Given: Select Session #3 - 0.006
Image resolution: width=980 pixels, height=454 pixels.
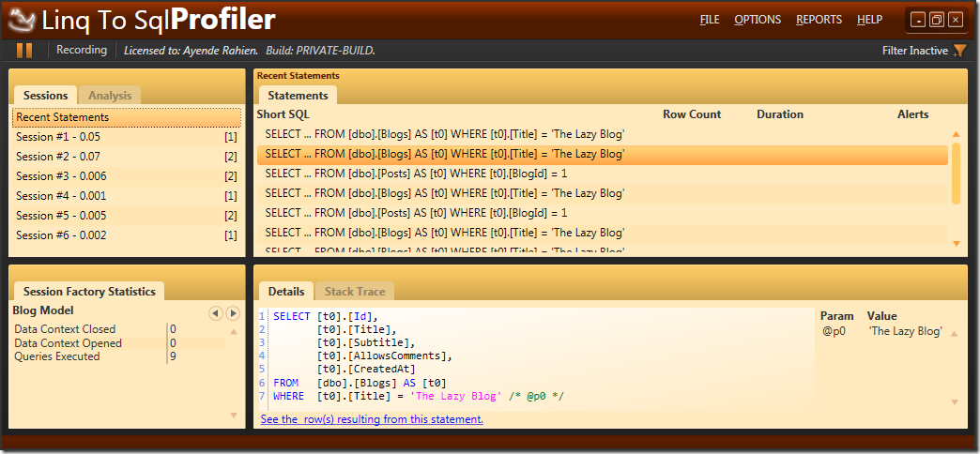Looking at the screenshot, I should tap(127, 176).
